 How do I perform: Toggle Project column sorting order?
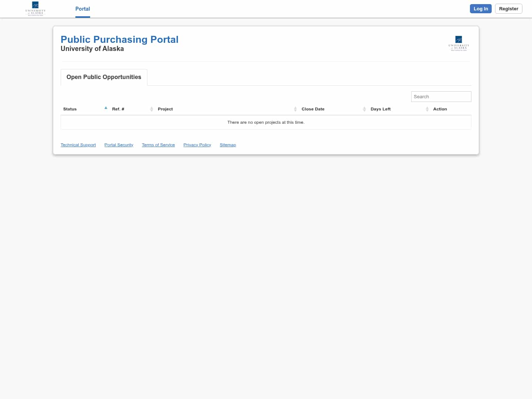point(165,109)
